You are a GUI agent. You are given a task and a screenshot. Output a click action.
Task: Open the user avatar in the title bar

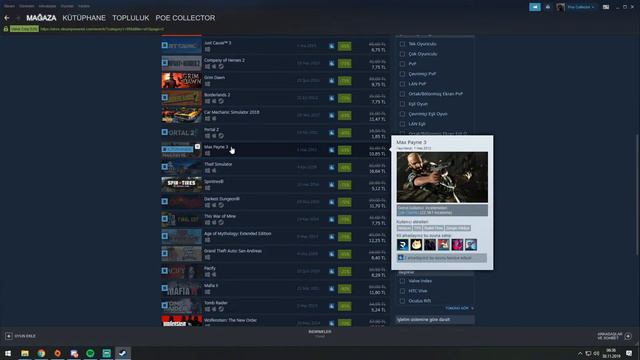click(560, 7)
